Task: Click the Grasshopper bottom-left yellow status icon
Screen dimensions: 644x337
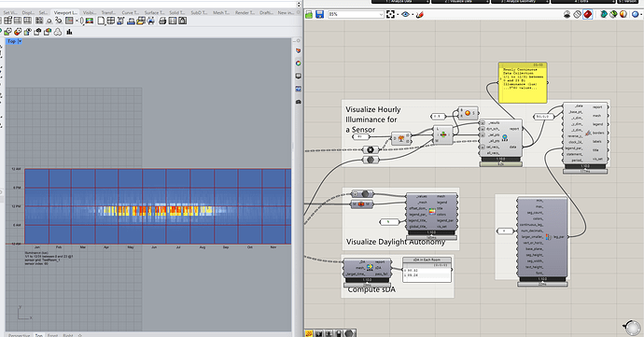Action: tap(308, 333)
